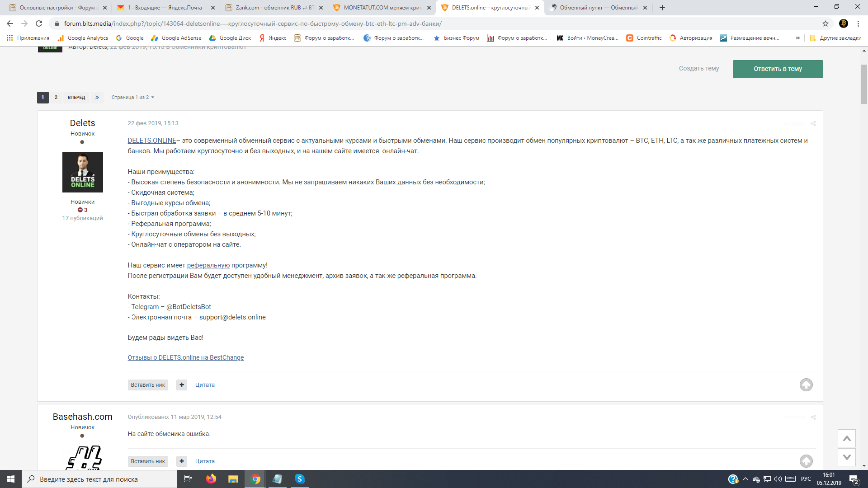Show hidden system tray icons

tap(745, 479)
